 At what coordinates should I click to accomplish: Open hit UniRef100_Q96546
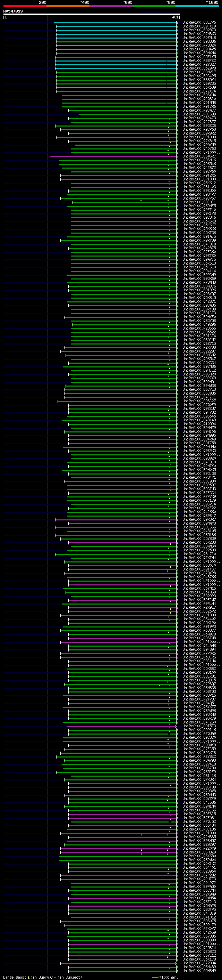pyautogui.click(x=199, y=164)
